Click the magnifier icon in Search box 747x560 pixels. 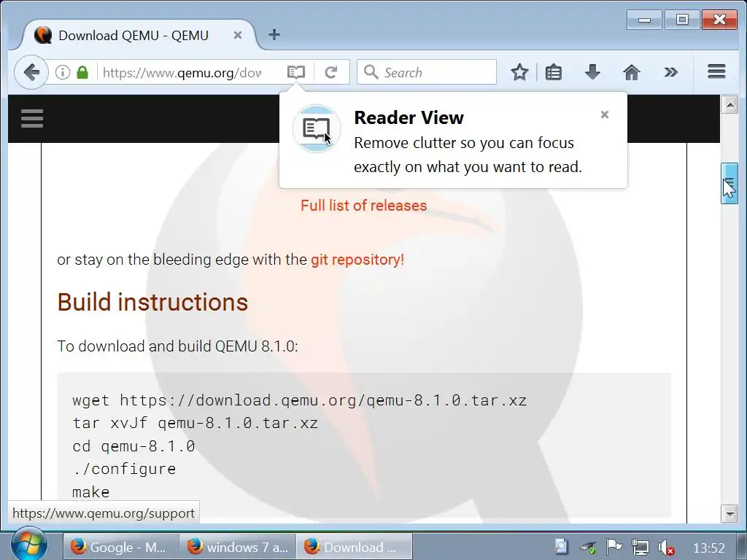370,72
